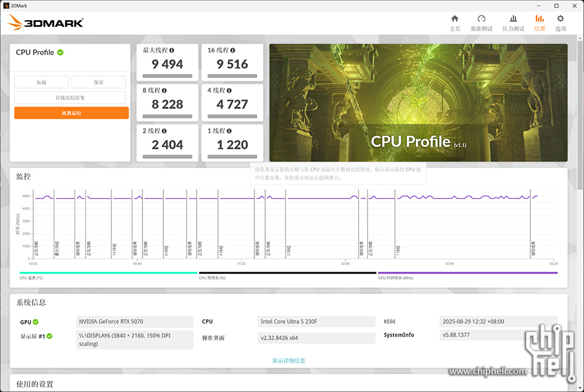
Task: Toggle the CPU 使用率 (%) black legend bar
Action: click(x=287, y=273)
